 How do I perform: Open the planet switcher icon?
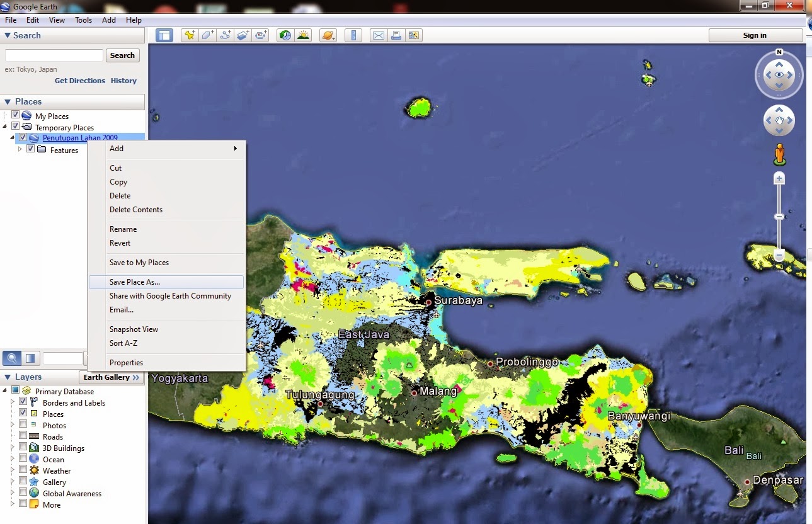click(x=328, y=35)
